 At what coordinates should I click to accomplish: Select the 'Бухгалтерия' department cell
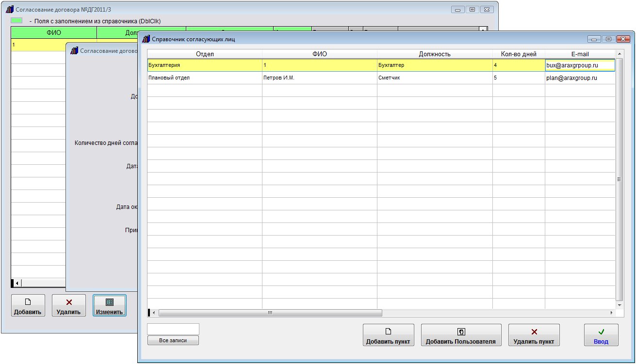[205, 65]
